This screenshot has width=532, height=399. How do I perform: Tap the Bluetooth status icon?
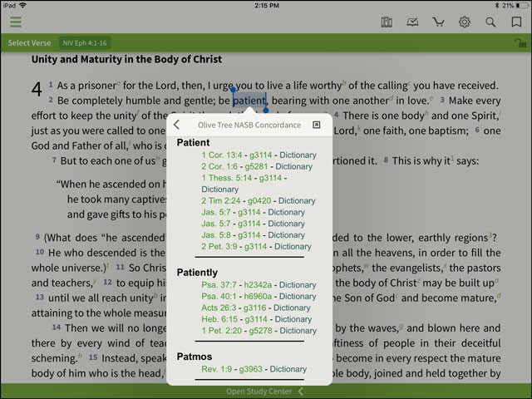point(497,6)
